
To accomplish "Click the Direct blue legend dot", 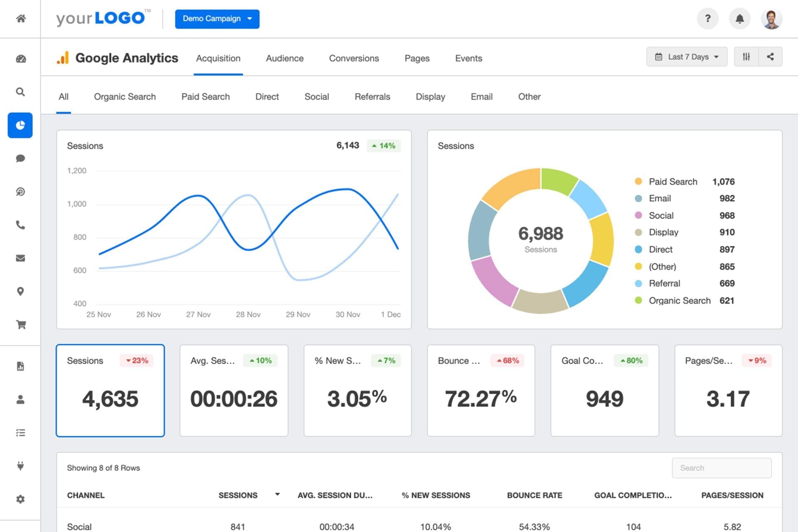I will (638, 249).
